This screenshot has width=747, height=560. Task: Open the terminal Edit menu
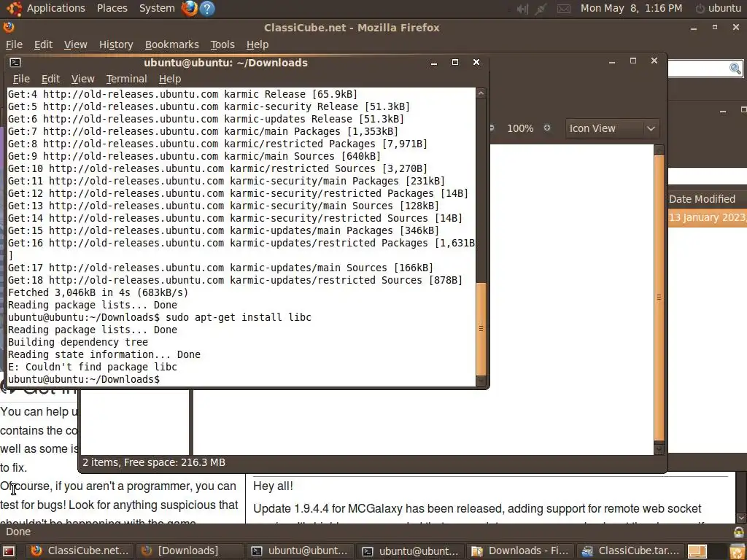[50, 79]
